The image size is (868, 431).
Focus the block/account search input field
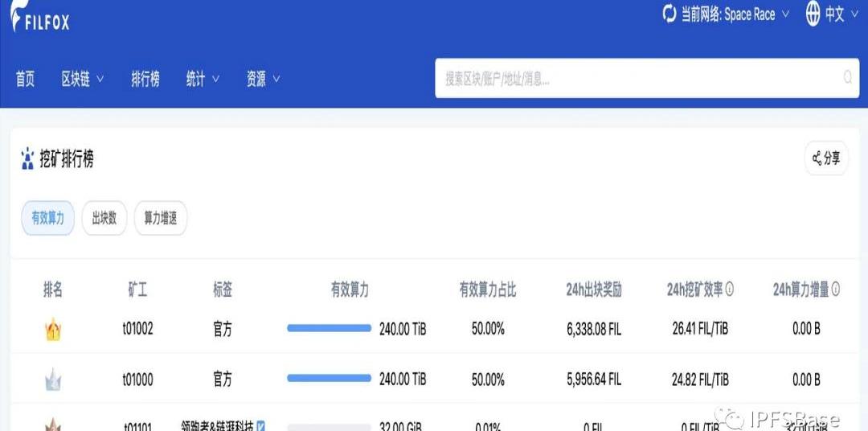[x=635, y=79]
